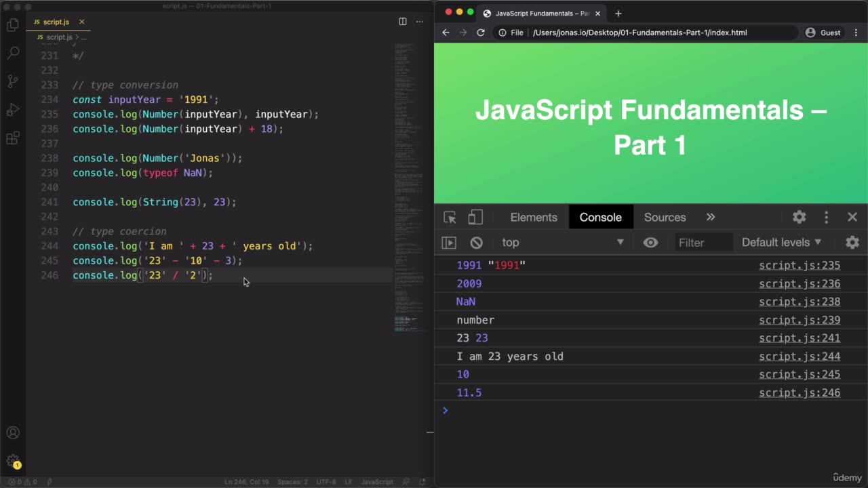Click the Guest profile button
The width and height of the screenshot is (868, 488).
coord(823,33)
